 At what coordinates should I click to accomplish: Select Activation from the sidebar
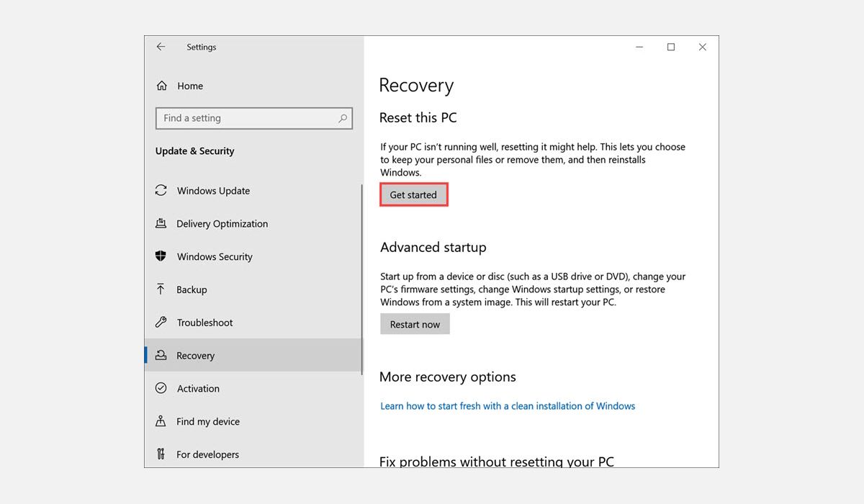point(197,388)
